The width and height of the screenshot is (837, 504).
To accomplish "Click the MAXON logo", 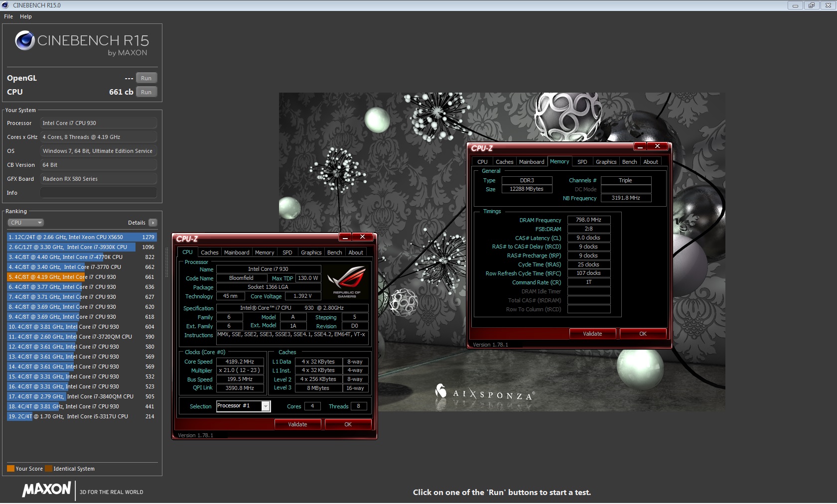I will (x=47, y=490).
